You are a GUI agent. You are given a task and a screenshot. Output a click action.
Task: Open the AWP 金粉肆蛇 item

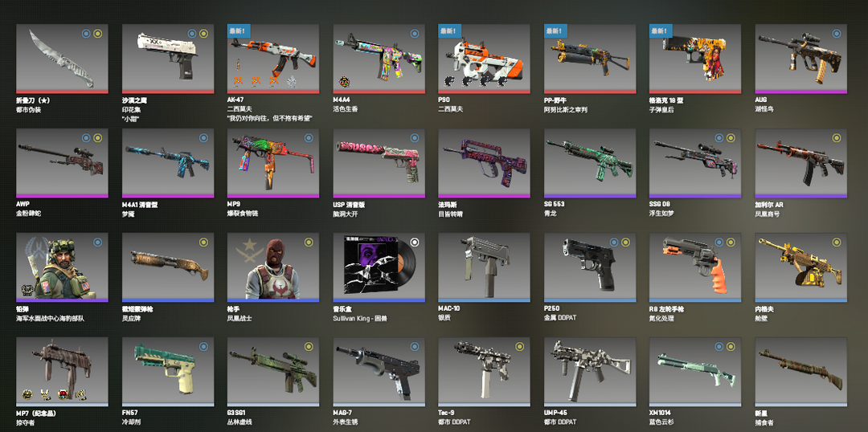pos(62,163)
